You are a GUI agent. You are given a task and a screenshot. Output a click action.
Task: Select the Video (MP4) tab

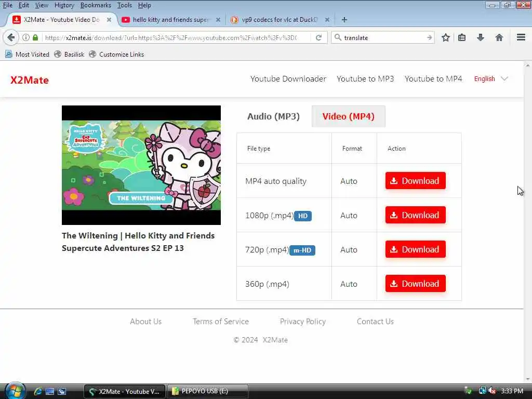tap(349, 116)
